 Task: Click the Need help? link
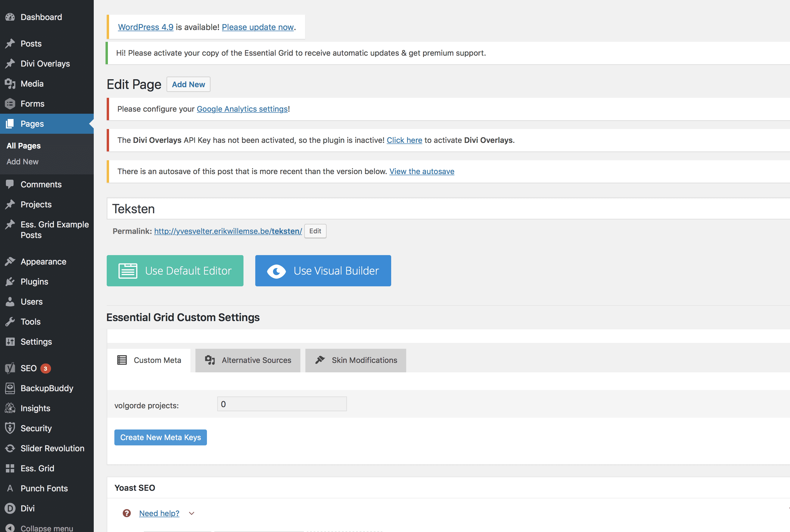pyautogui.click(x=159, y=513)
